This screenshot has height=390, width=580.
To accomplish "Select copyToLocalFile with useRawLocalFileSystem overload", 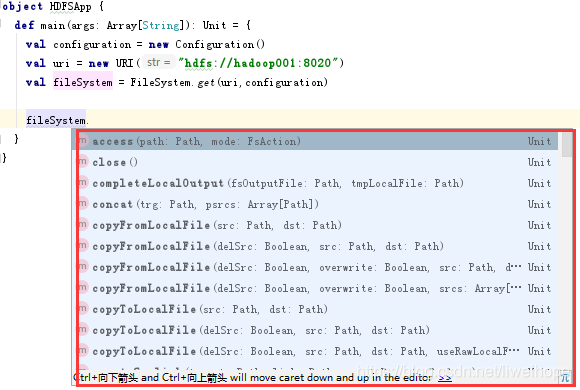I will pyautogui.click(x=318, y=351).
